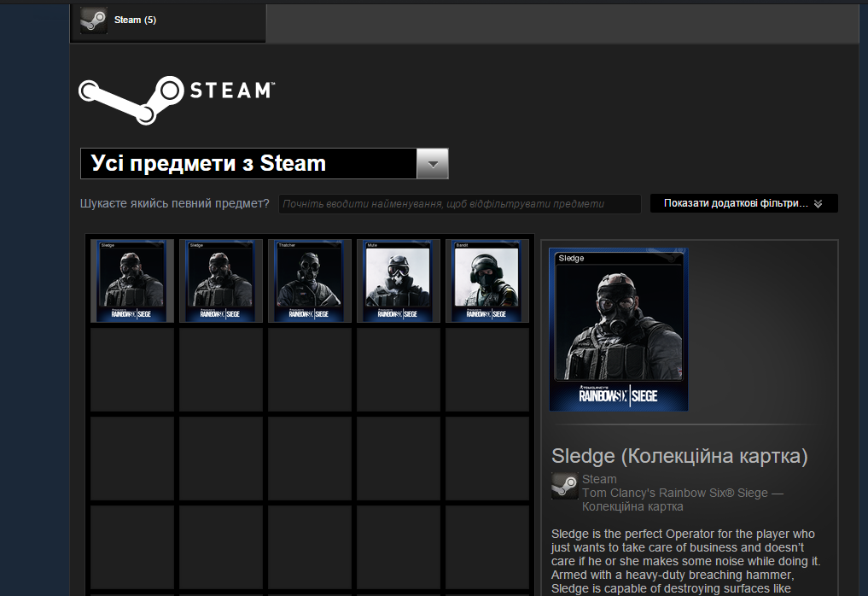
Task: Click the 'Steam' label in item details
Action: pos(599,479)
